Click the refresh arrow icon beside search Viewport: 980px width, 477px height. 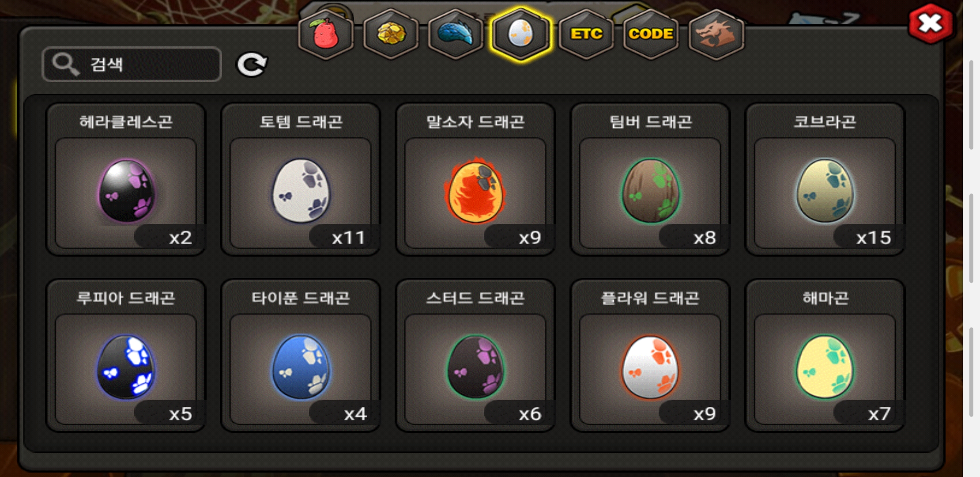252,64
